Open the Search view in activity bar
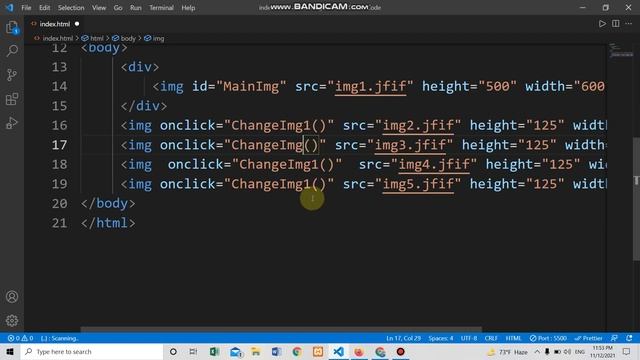The width and height of the screenshot is (640, 360). pos(12,51)
